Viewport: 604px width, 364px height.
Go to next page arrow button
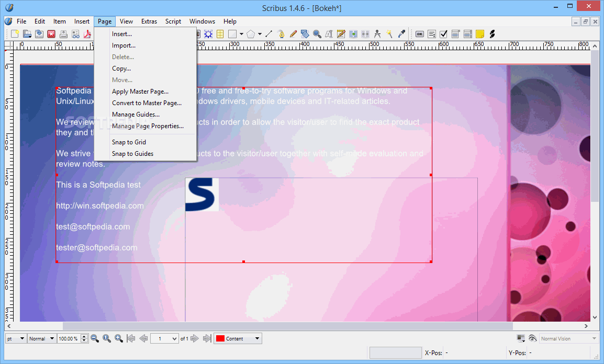tap(195, 338)
